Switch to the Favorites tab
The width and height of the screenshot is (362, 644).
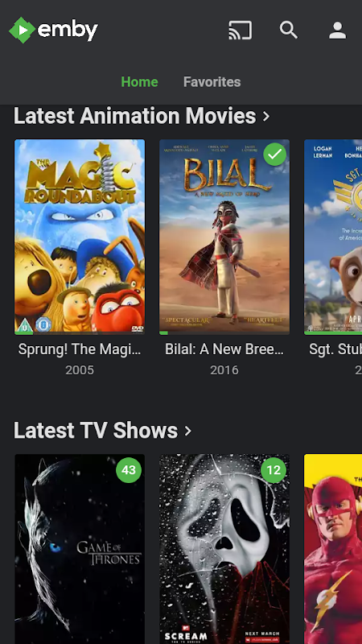point(212,82)
